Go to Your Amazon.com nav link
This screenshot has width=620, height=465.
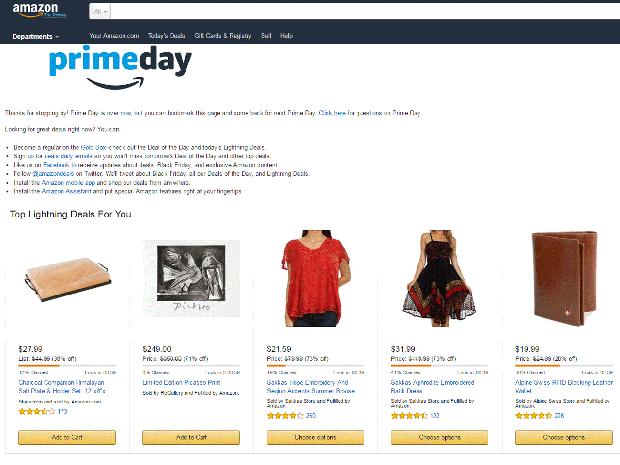pos(114,36)
